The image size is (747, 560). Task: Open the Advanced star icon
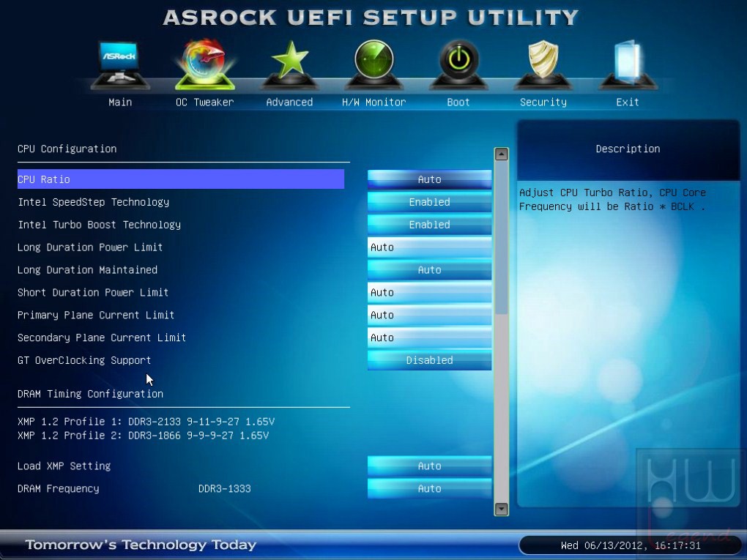289,64
